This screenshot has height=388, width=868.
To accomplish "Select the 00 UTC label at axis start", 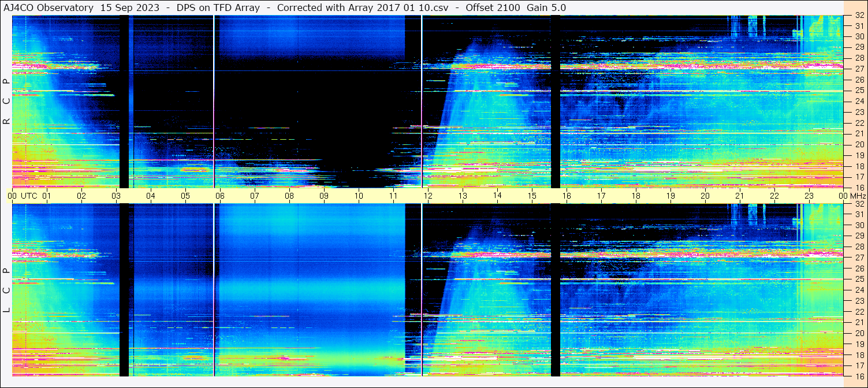I will [x=22, y=196].
